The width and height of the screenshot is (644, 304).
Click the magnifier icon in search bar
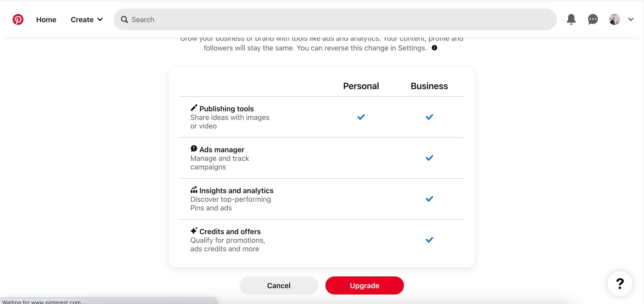(x=124, y=19)
